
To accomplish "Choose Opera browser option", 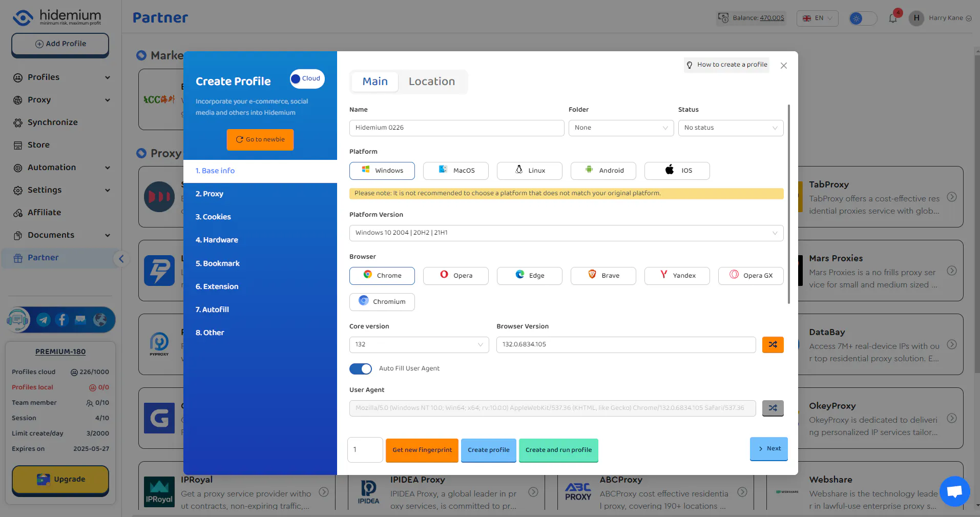I will click(x=456, y=276).
